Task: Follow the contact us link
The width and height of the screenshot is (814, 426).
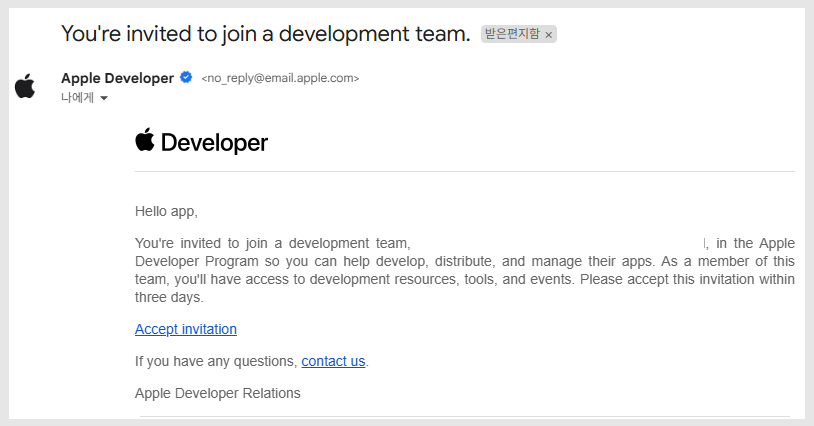Action: 333,361
